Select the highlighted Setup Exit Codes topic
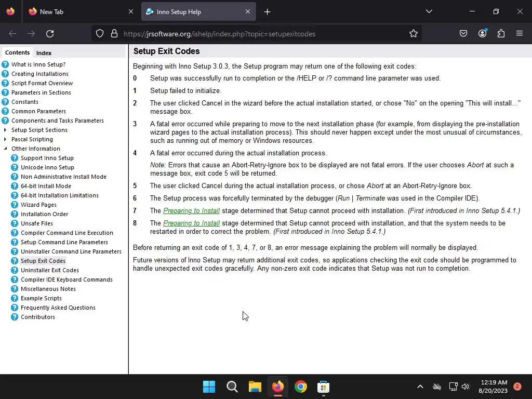Image resolution: width=532 pixels, height=399 pixels. point(43,261)
